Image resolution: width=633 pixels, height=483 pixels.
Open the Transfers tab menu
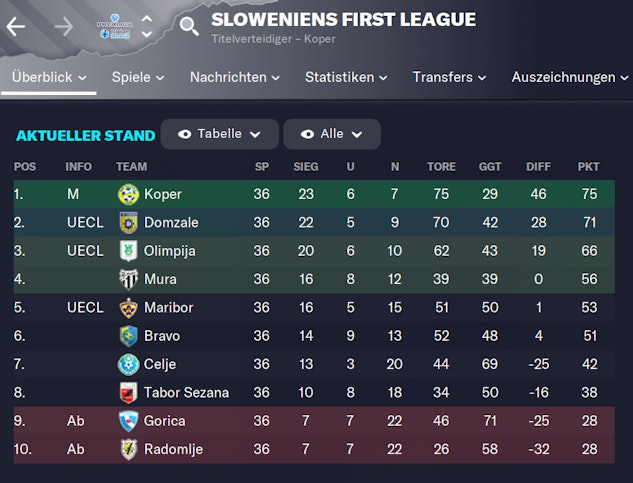click(449, 77)
